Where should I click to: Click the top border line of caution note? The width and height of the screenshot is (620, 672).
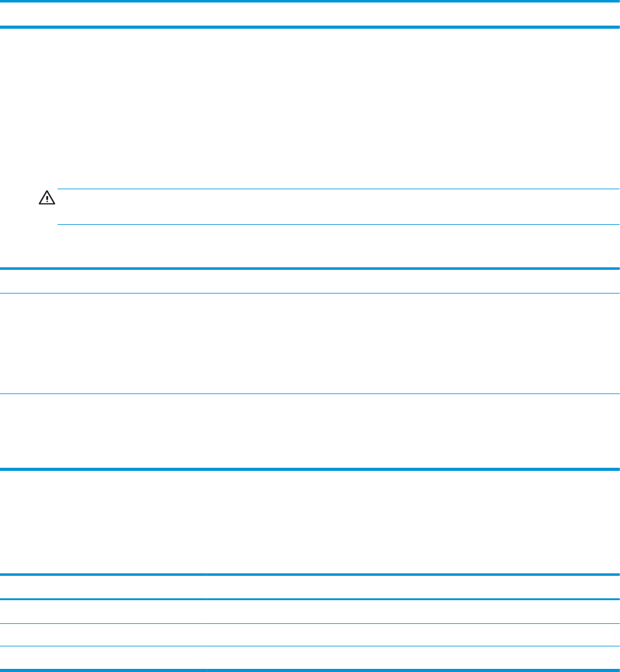tap(337, 189)
